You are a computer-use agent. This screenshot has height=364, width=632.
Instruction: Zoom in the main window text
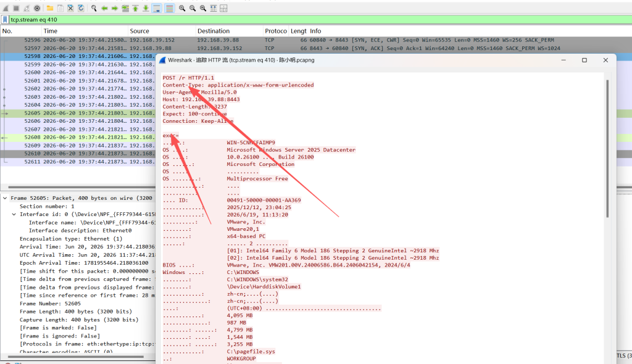[x=182, y=8]
